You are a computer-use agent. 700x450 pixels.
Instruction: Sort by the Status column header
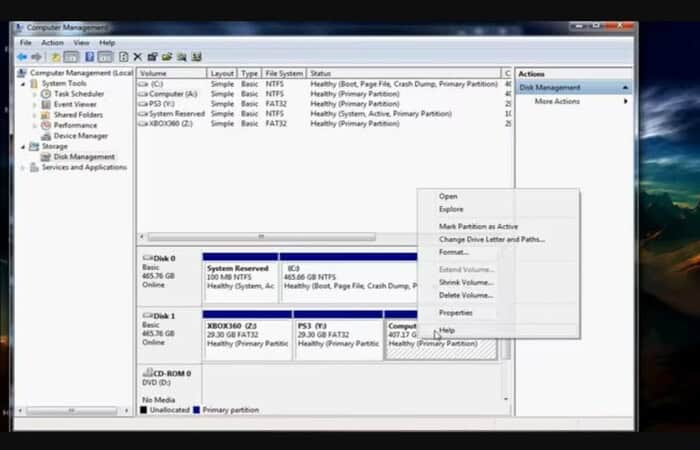[x=404, y=73]
